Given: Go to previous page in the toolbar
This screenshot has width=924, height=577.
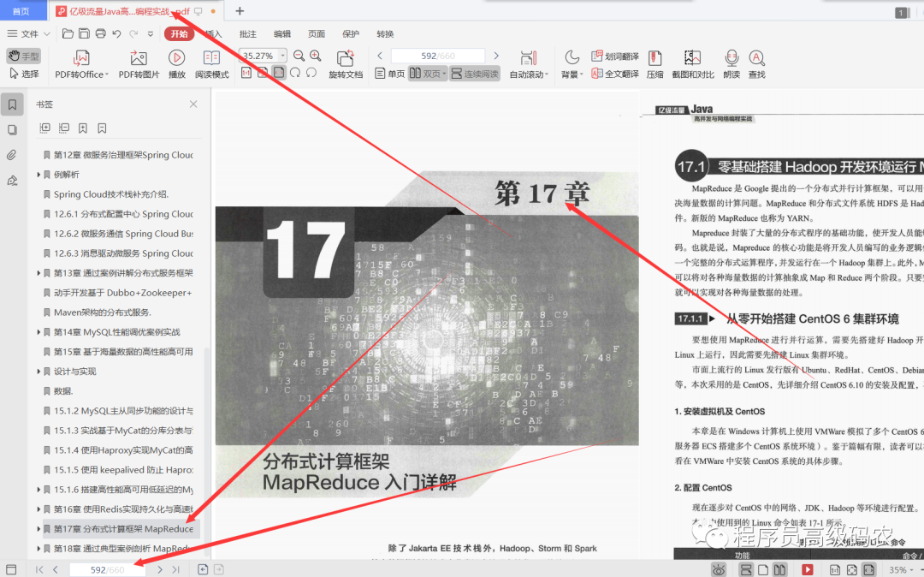Looking at the screenshot, I should coord(380,56).
